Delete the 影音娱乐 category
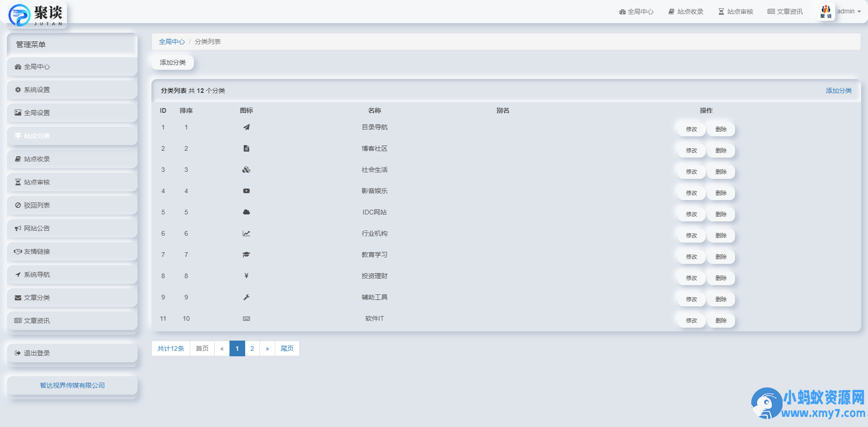The width and height of the screenshot is (868, 427). click(x=721, y=193)
